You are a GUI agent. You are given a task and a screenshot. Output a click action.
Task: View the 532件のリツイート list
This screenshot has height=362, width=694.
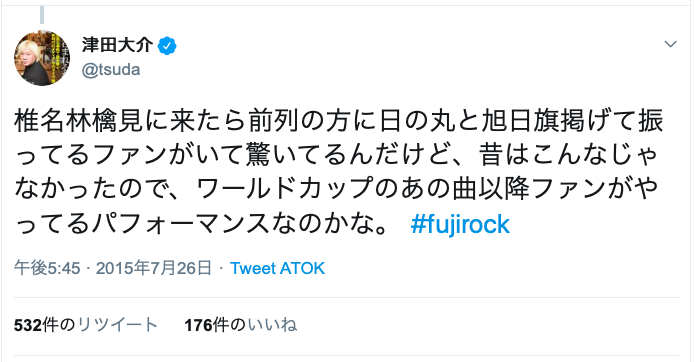coord(86,325)
